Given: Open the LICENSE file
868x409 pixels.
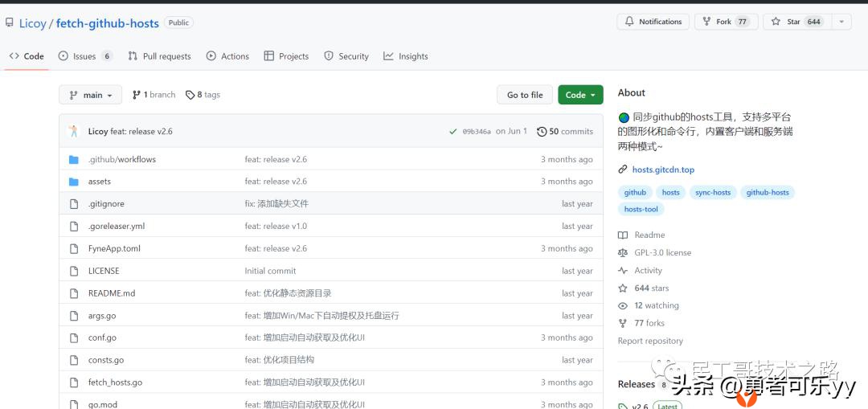Looking at the screenshot, I should (104, 271).
